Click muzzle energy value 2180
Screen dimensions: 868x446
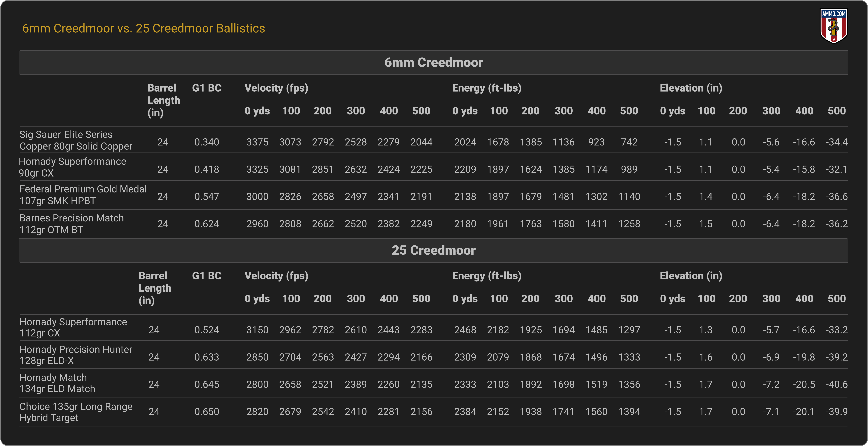tap(465, 224)
